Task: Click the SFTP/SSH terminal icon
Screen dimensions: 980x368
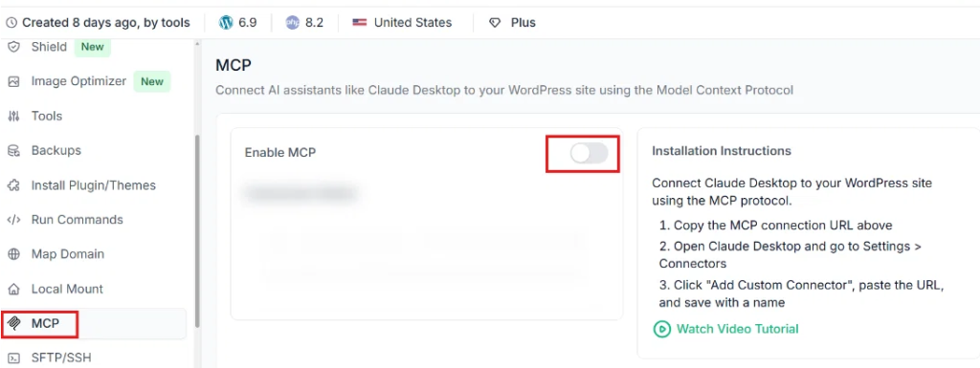Action: coord(13,358)
